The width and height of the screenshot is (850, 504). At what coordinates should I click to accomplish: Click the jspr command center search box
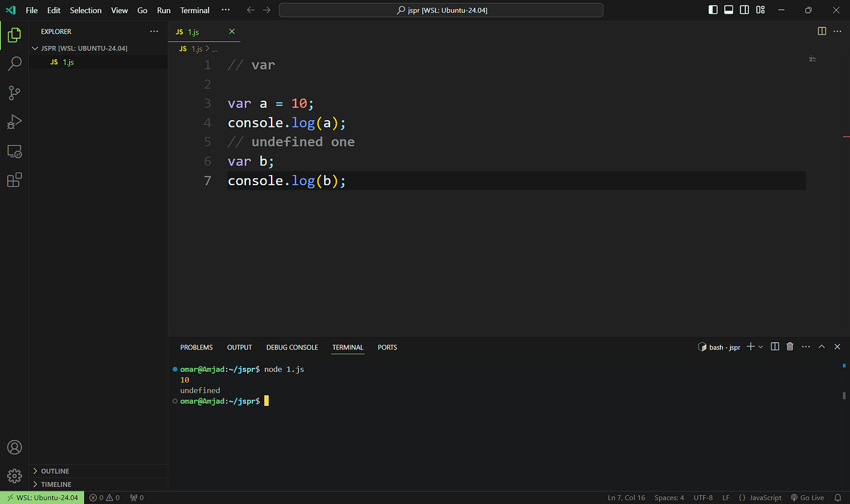(441, 10)
